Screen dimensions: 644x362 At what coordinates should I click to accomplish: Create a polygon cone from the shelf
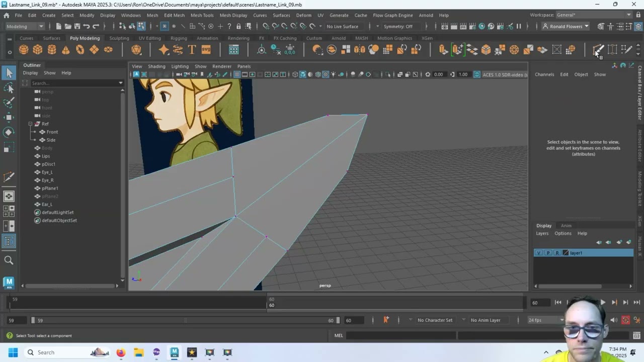[x=66, y=49]
